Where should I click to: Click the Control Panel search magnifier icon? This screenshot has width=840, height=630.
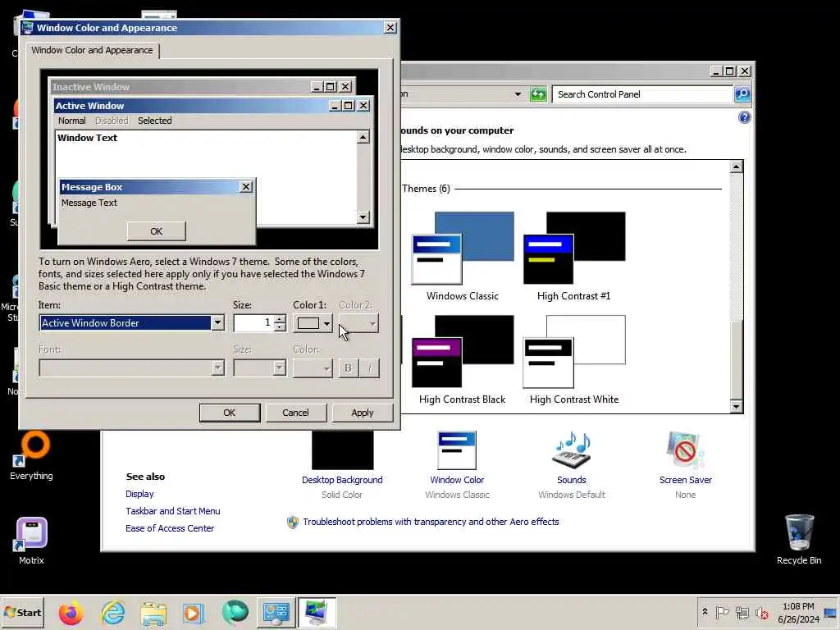click(x=742, y=94)
